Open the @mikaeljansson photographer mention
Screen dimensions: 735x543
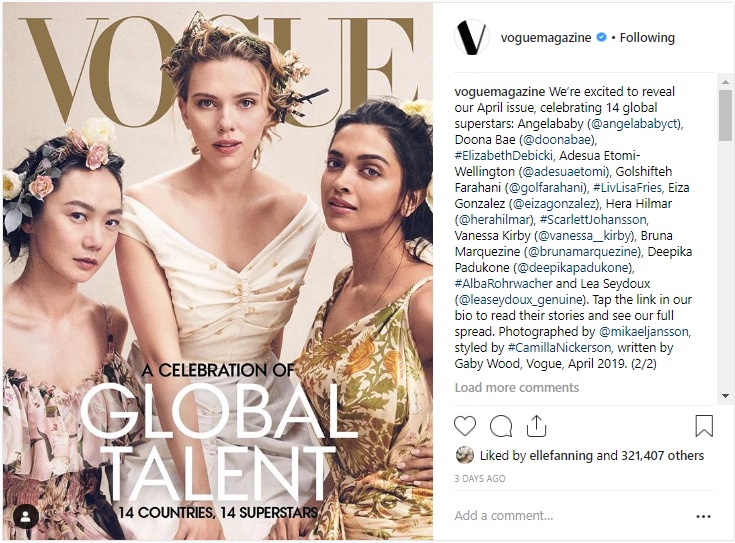(644, 332)
